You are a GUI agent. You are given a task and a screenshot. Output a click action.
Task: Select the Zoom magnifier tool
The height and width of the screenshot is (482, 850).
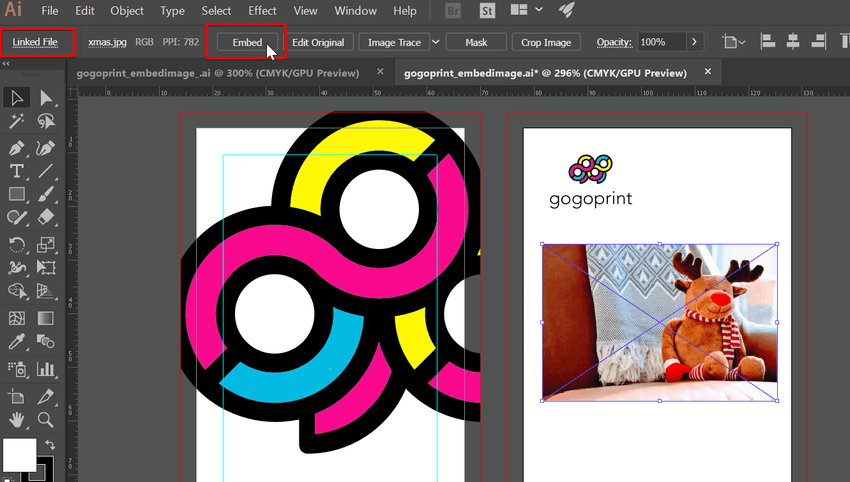pos(46,419)
